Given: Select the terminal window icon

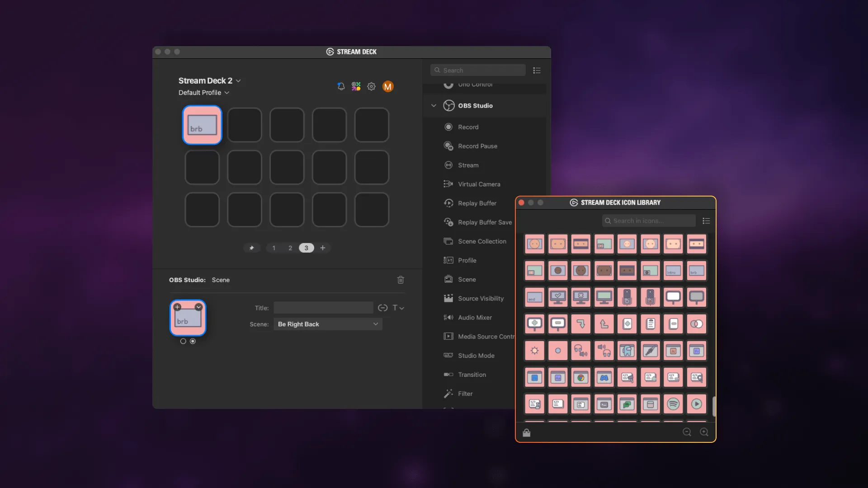Looking at the screenshot, I should [x=604, y=404].
